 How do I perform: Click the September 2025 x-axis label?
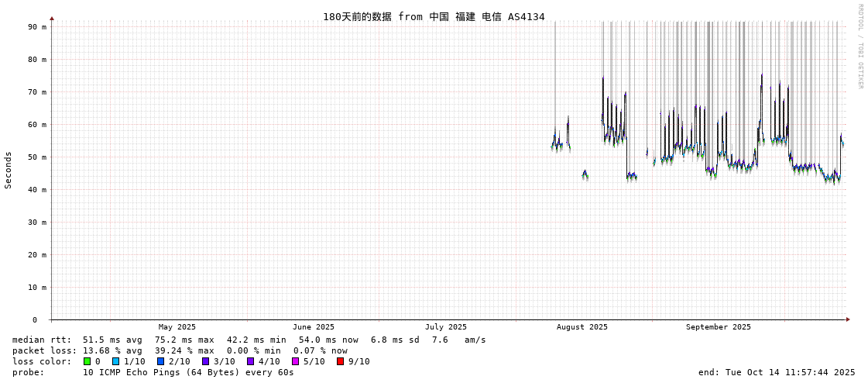(x=718, y=327)
